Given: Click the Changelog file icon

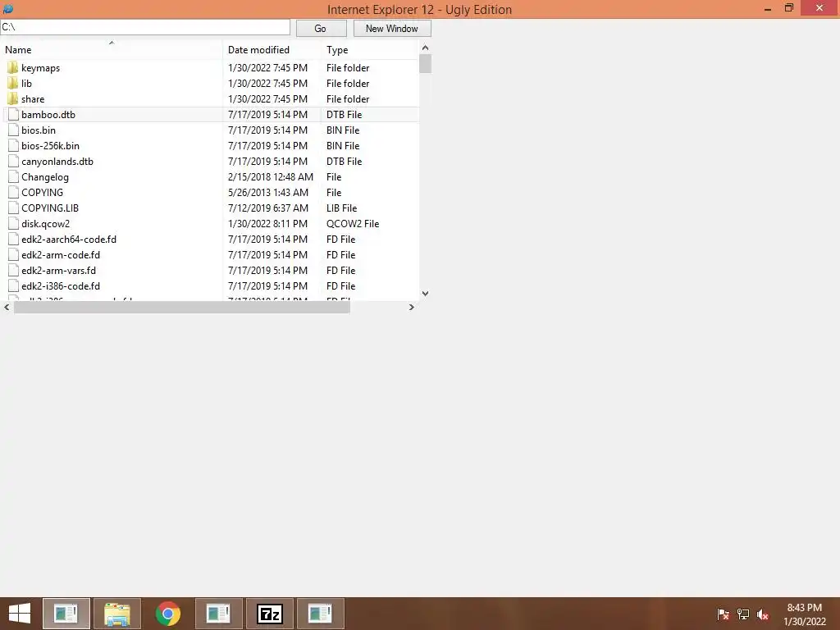Looking at the screenshot, I should 13,177.
